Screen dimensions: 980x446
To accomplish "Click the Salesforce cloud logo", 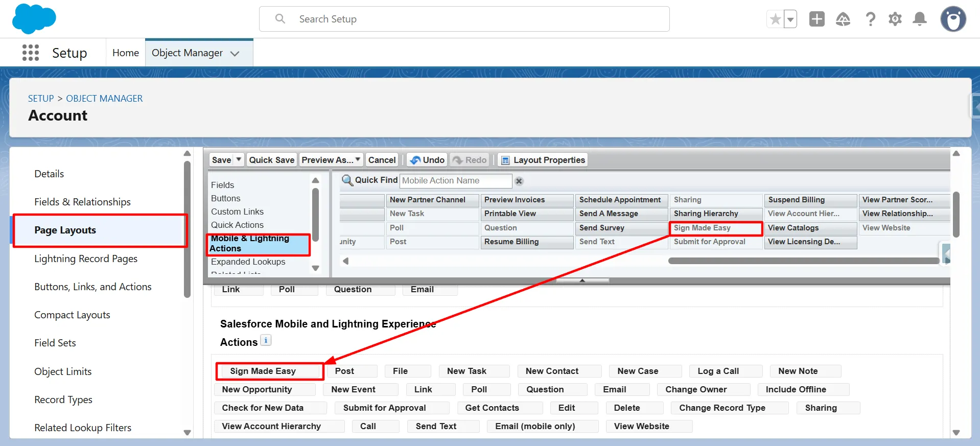I will [x=34, y=19].
